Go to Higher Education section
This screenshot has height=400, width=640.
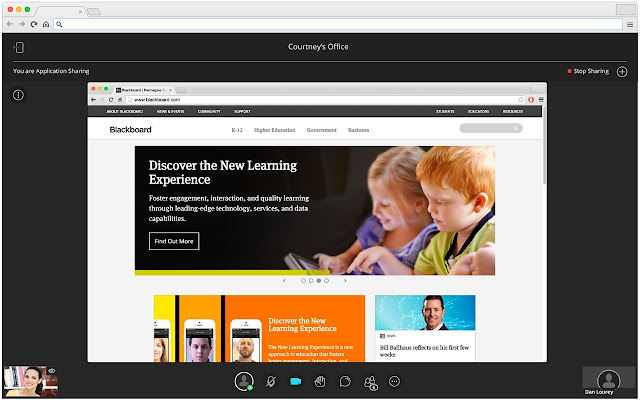point(274,130)
